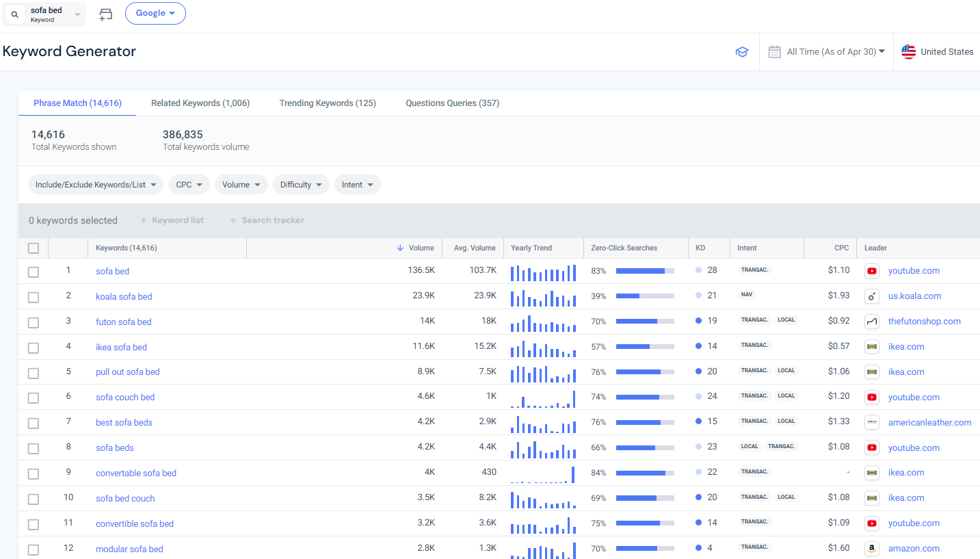Switch to the Trending Keywords tab
Image resolution: width=980 pixels, height=559 pixels.
click(328, 103)
